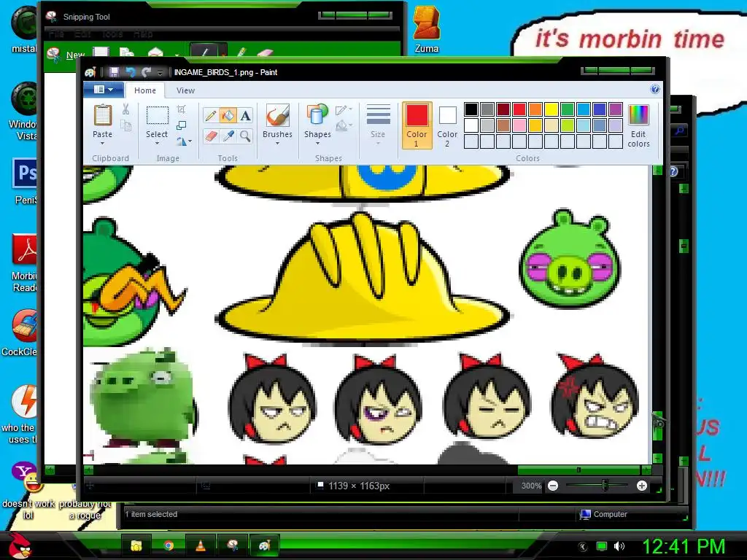Click the Color 1 button

[x=417, y=125]
